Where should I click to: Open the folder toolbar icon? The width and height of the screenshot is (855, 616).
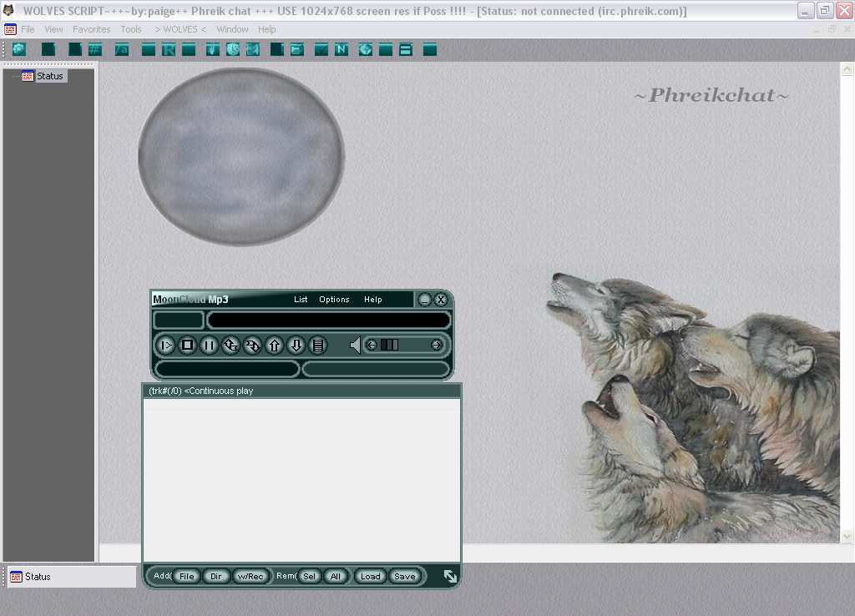pyautogui.click(x=297, y=49)
